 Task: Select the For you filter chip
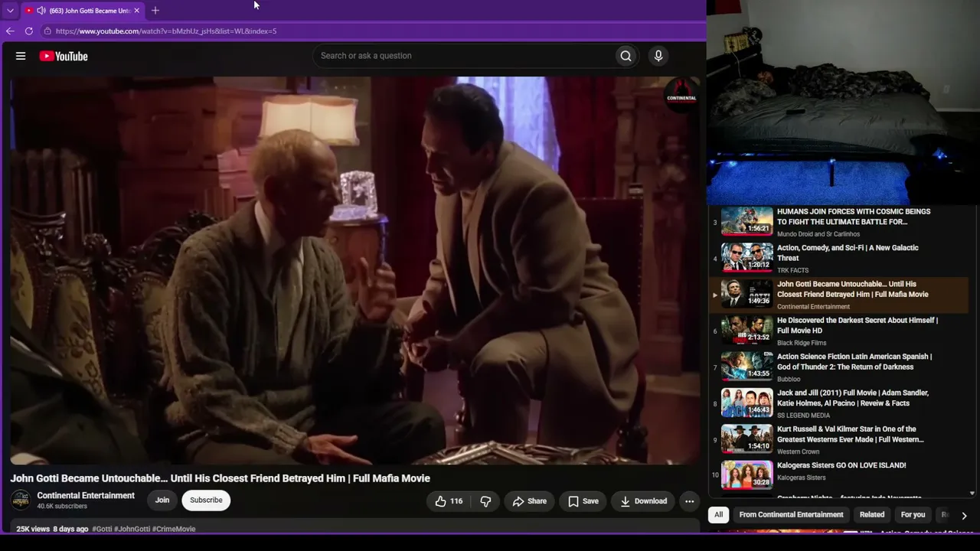(x=913, y=515)
